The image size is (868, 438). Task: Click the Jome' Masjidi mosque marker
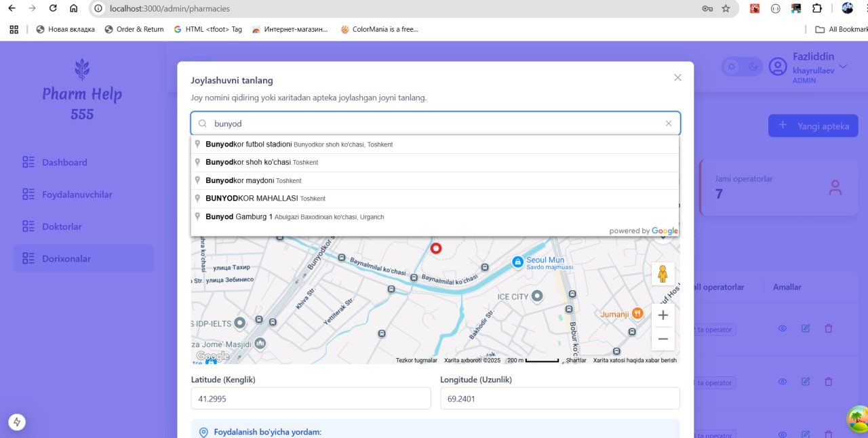(260, 344)
